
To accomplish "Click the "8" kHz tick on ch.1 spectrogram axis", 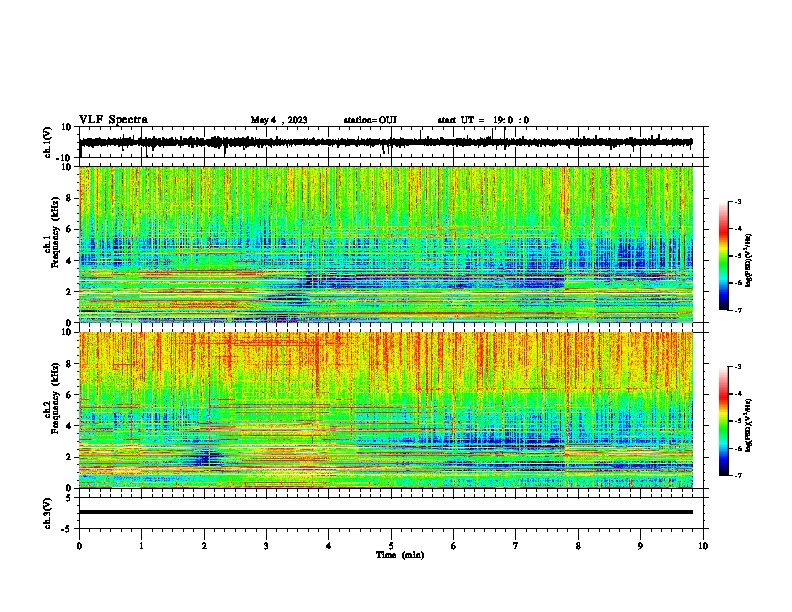I will coord(70,198).
